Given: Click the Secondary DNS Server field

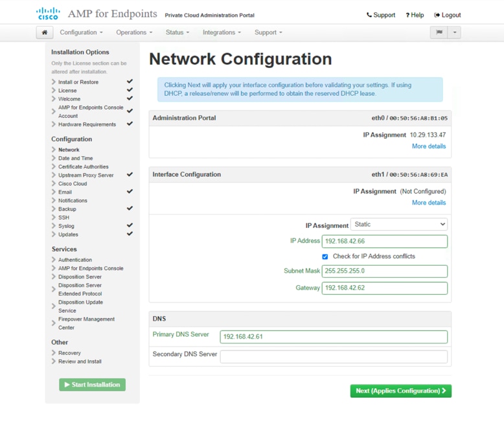Looking at the screenshot, I should 334,357.
